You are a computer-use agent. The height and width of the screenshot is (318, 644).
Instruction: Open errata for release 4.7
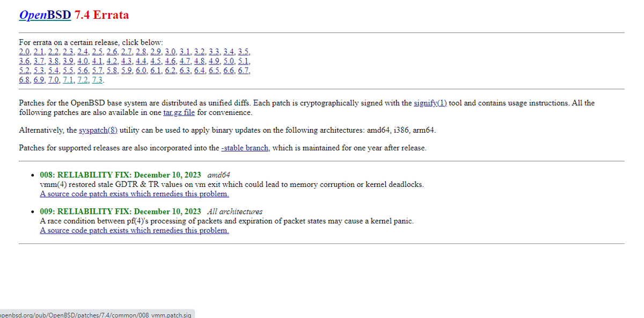click(185, 62)
